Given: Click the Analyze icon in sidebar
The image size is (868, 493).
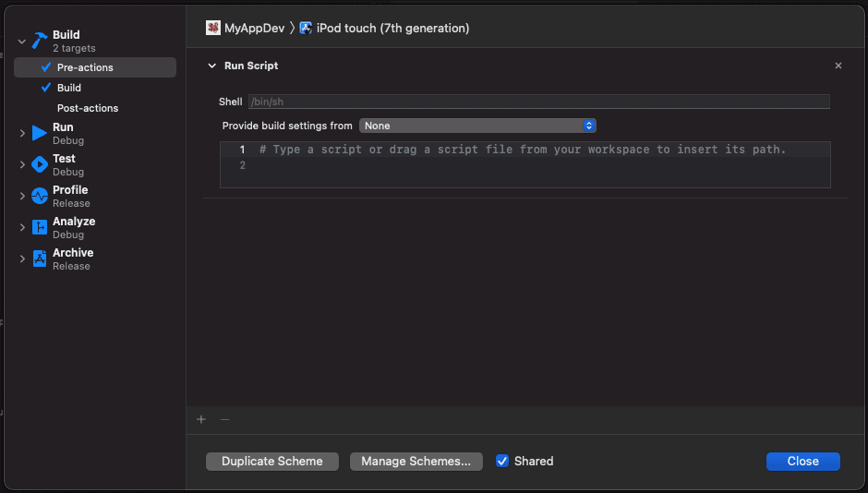Looking at the screenshot, I should pos(40,227).
